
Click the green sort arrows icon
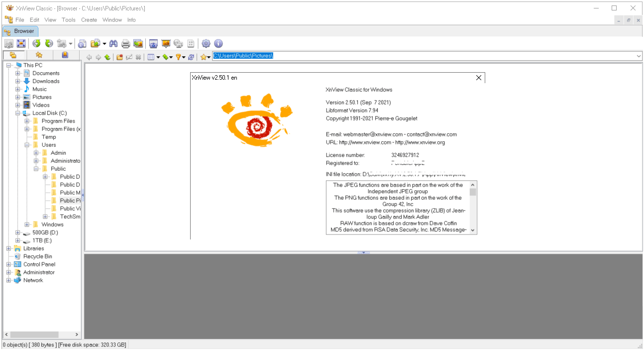165,57
